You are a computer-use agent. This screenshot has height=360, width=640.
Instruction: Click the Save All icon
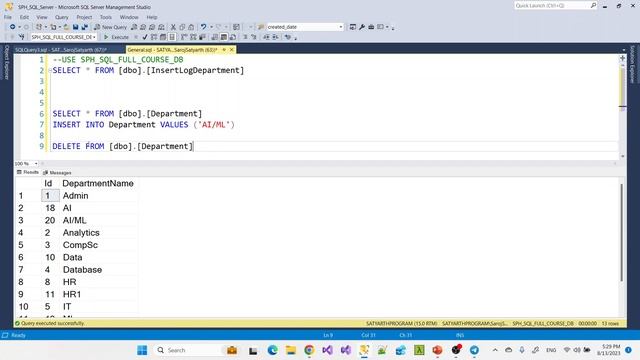[x=85, y=27]
